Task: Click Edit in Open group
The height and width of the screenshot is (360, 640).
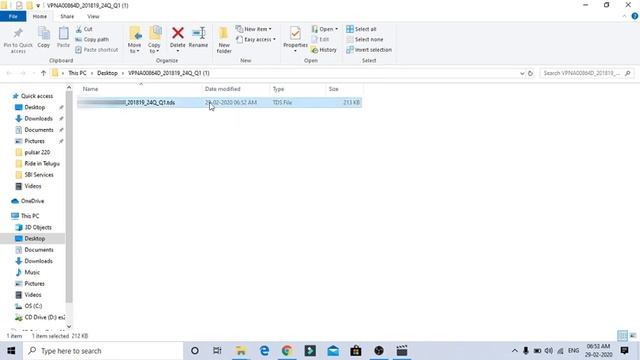Action: (x=320, y=40)
